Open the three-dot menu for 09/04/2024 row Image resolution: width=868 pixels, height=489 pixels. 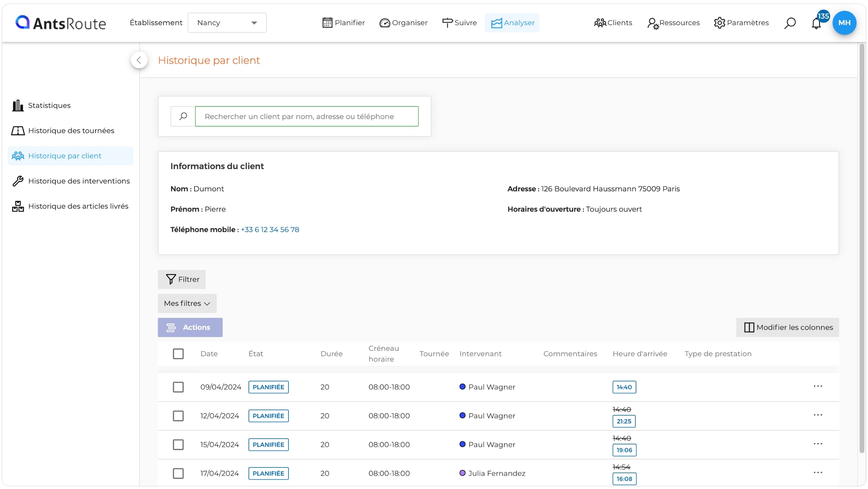click(x=818, y=386)
